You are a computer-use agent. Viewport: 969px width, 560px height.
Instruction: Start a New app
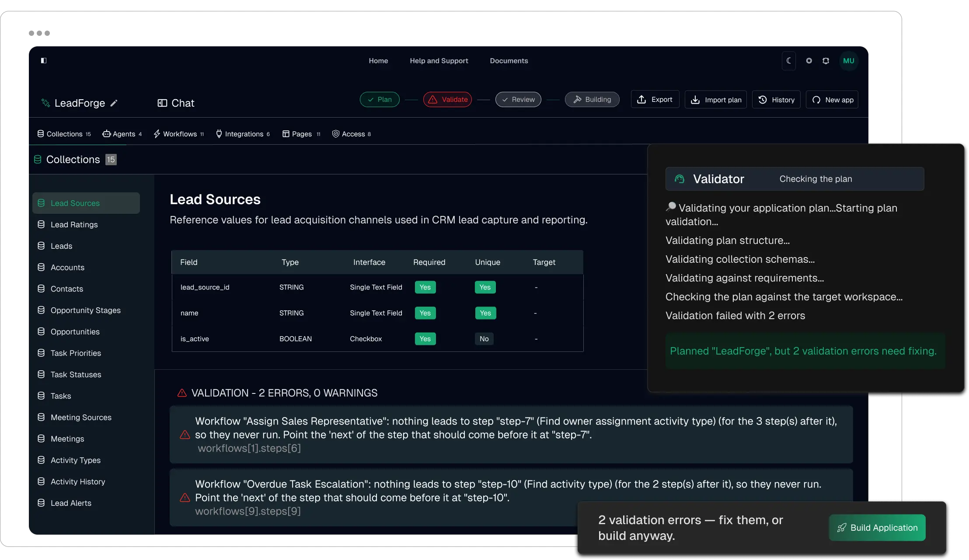pyautogui.click(x=833, y=100)
